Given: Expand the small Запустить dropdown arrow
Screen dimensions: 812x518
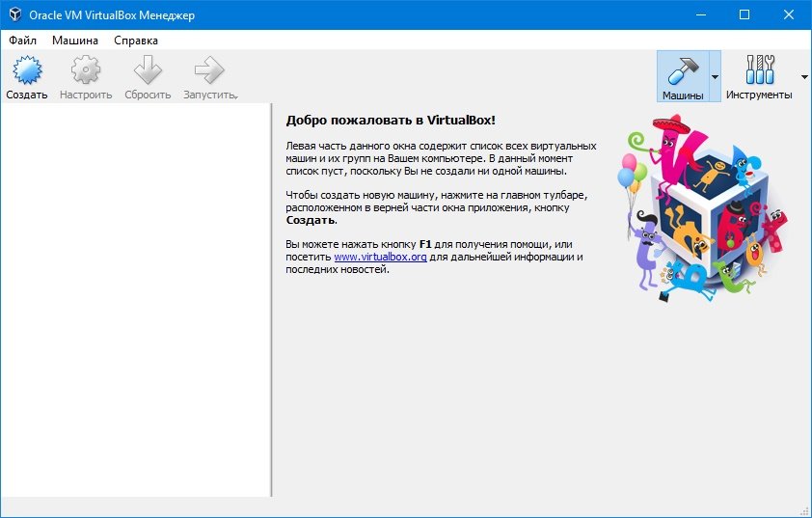Looking at the screenshot, I should (x=236, y=96).
